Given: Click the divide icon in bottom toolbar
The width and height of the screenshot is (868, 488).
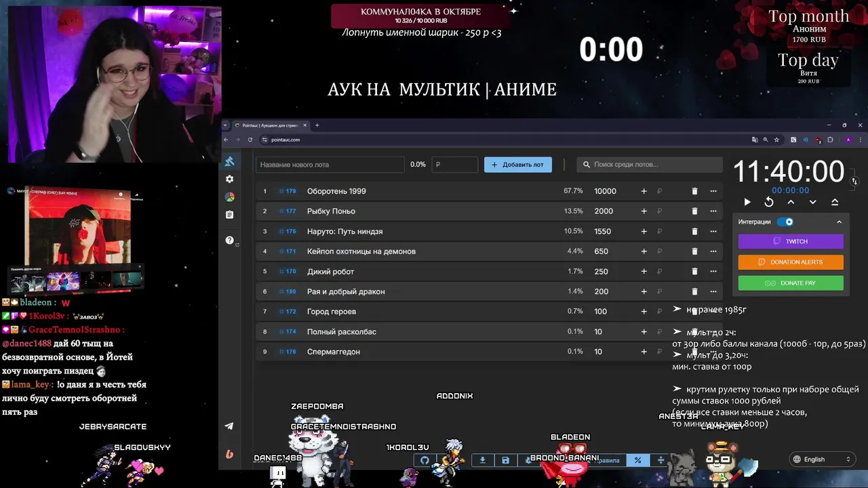Looking at the screenshot, I should pos(660,460).
